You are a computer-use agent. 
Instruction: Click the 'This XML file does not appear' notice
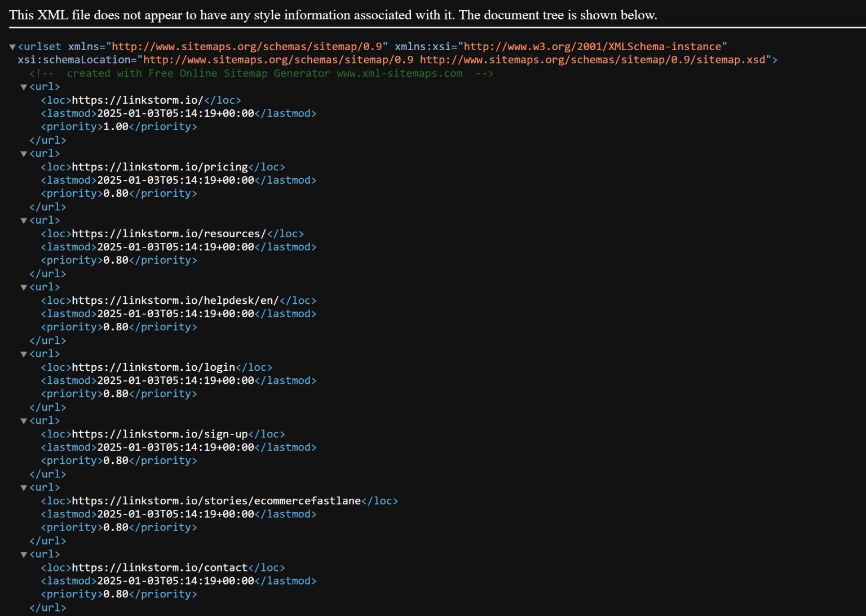pos(333,15)
